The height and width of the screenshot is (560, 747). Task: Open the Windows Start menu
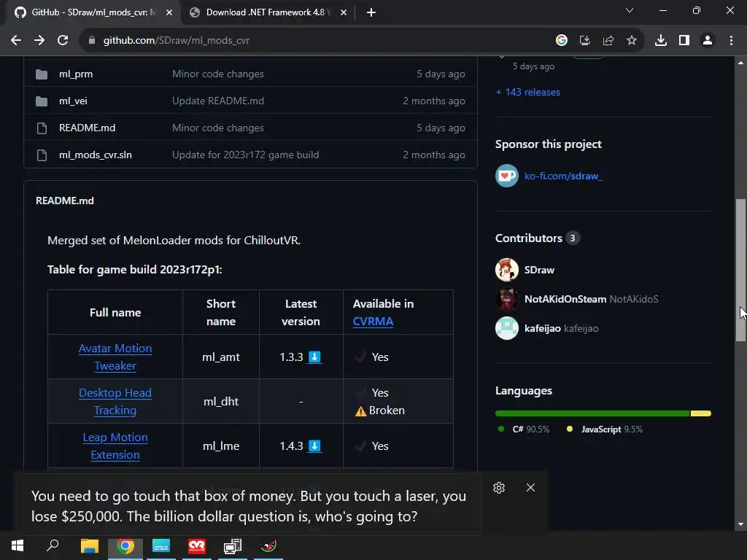pyautogui.click(x=18, y=545)
